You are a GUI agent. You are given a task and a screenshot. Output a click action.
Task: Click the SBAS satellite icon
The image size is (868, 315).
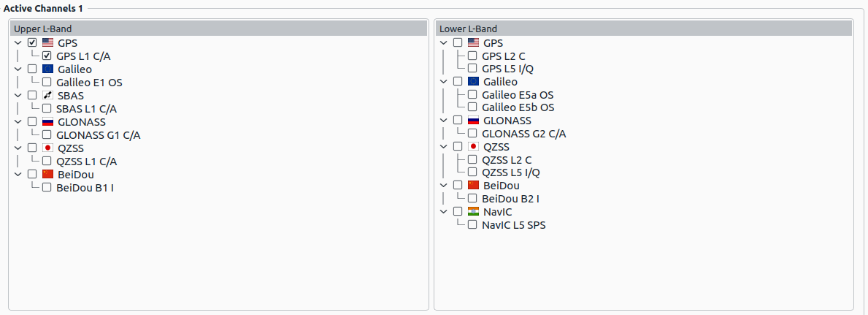(x=48, y=96)
